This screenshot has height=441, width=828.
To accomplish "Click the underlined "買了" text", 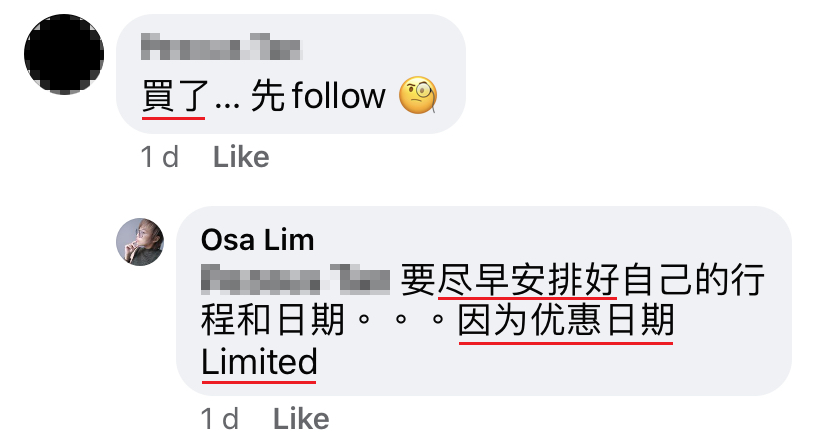I will pyautogui.click(x=173, y=97).
